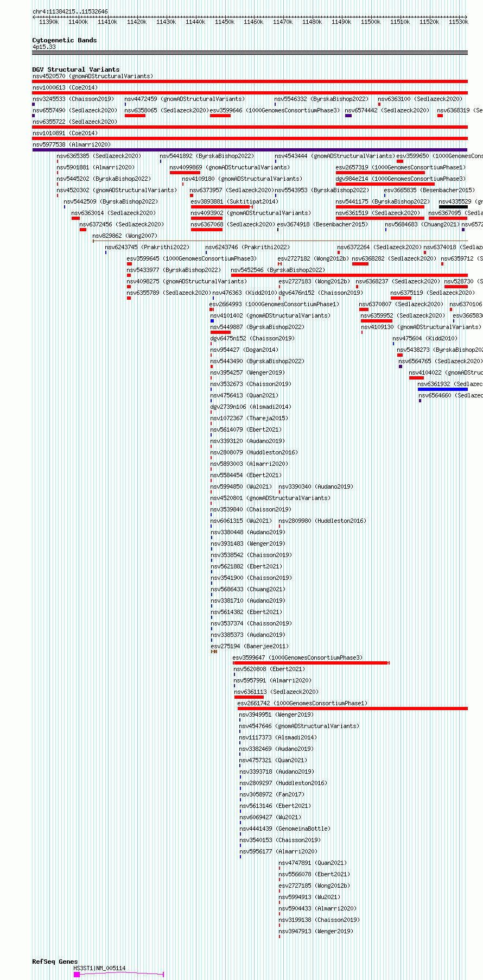Select the purple bar of nsv5977538 (Almarri2020)
The image size is (483, 980).
point(250,150)
